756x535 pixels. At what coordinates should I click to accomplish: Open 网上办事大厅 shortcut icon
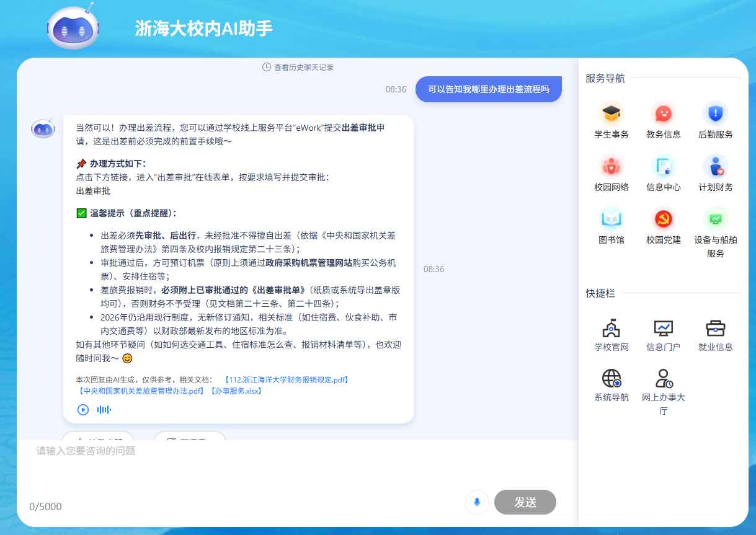point(664,378)
